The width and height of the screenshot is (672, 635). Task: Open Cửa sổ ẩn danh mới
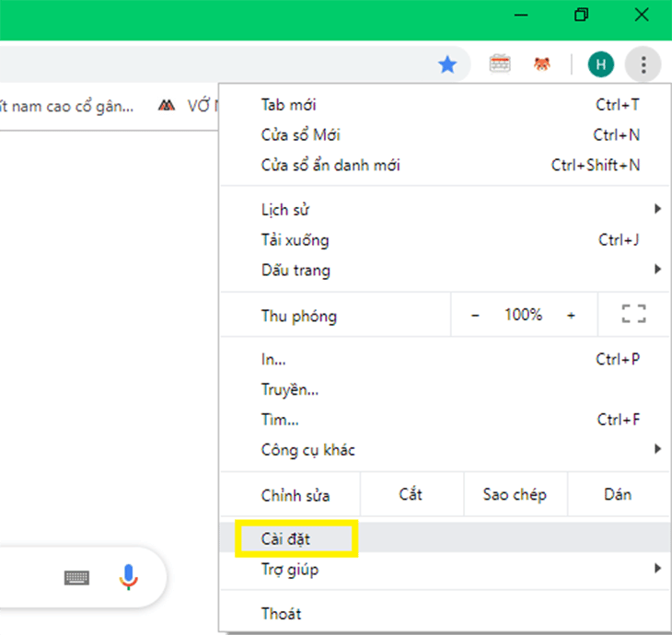click(x=445, y=165)
